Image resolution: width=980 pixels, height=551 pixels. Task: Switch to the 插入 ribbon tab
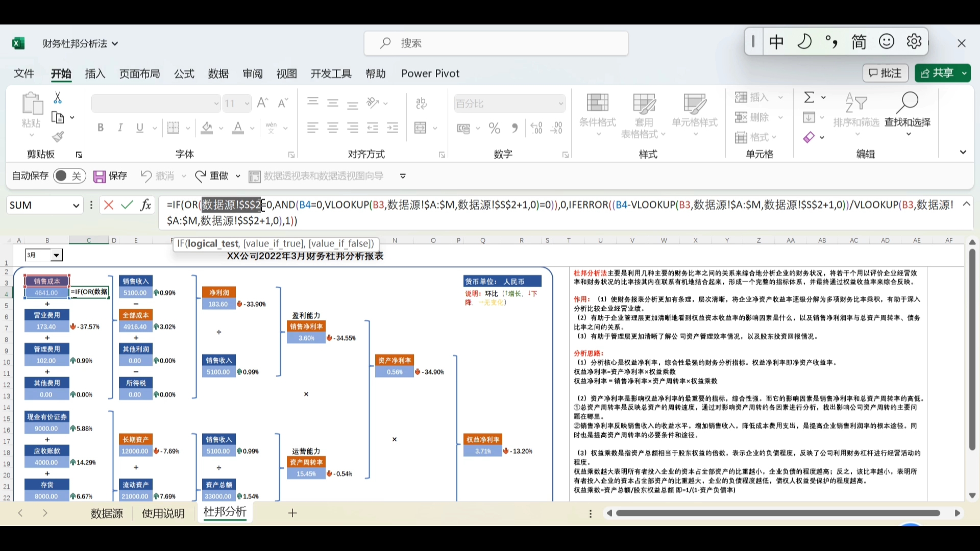pyautogui.click(x=95, y=73)
